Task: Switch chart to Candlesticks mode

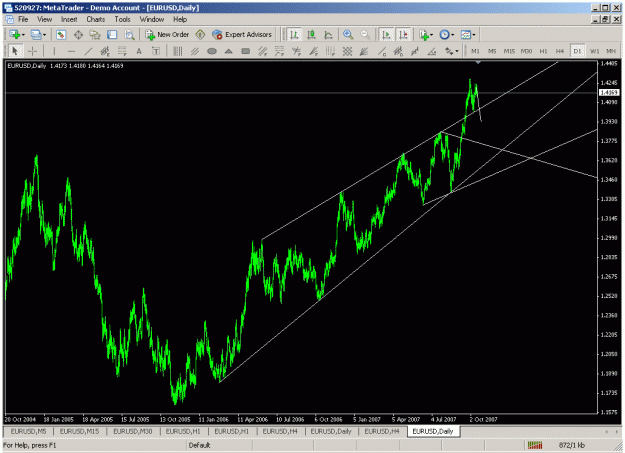Action: tap(311, 35)
